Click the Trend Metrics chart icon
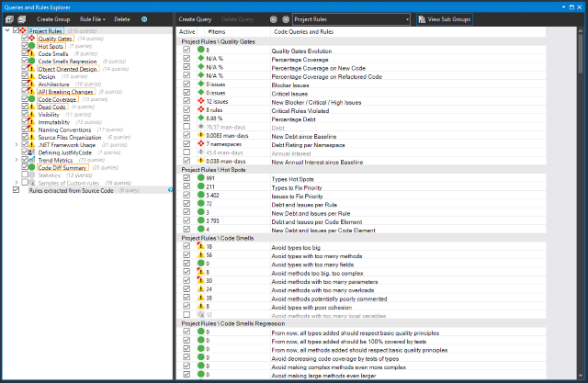Image resolution: width=588 pixels, height=383 pixels. pyautogui.click(x=32, y=160)
